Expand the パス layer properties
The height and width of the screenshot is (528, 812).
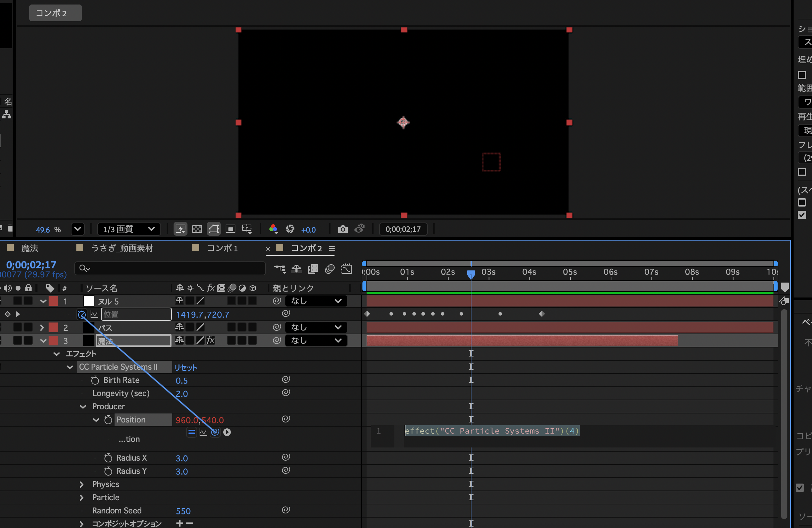coord(42,328)
